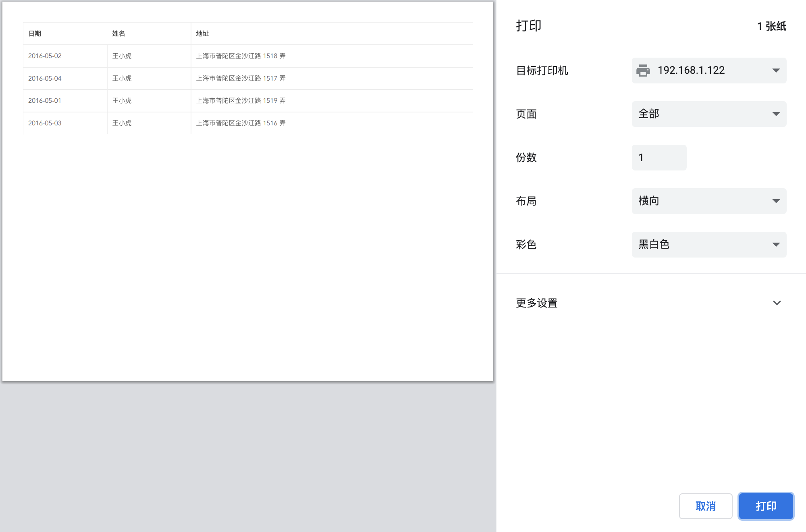Click the 地址 column header in preview

[202, 33]
